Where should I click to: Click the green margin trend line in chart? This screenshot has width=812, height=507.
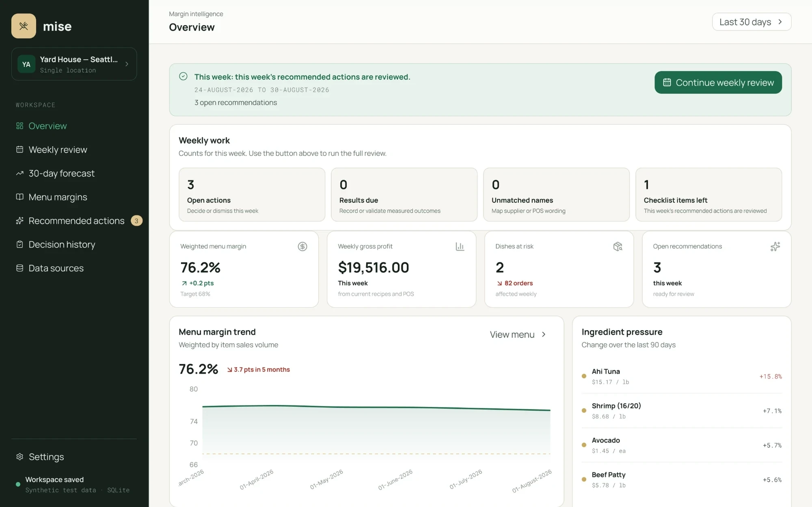(x=376, y=407)
